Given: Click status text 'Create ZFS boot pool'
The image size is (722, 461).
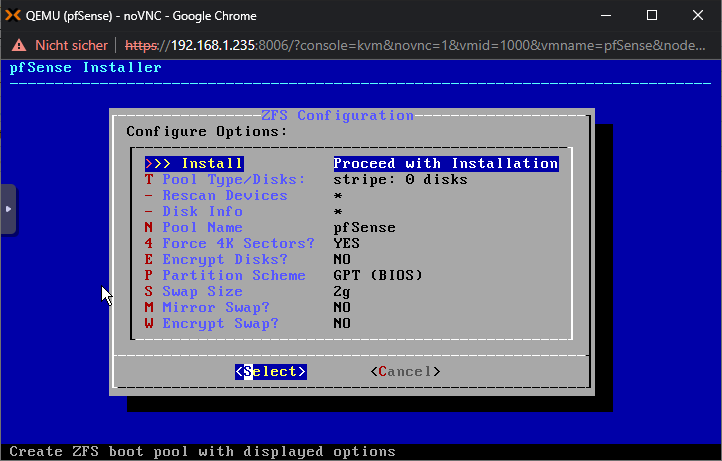Looking at the screenshot, I should (99, 451).
